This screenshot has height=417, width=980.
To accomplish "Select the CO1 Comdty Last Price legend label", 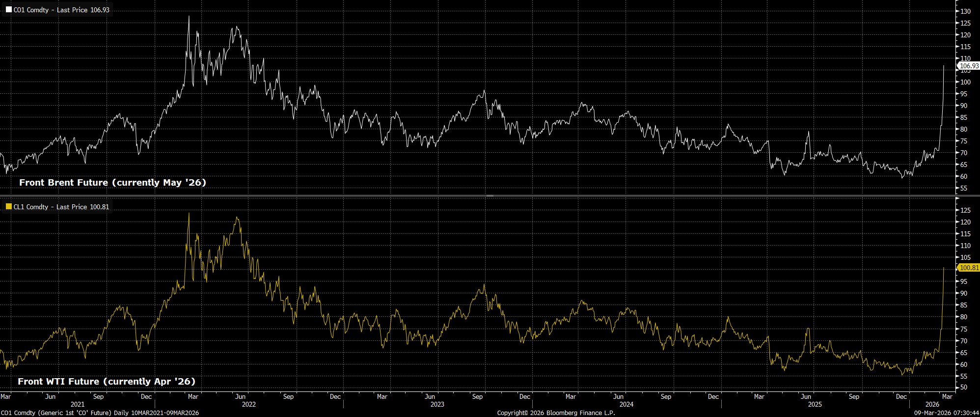I will (x=61, y=10).
